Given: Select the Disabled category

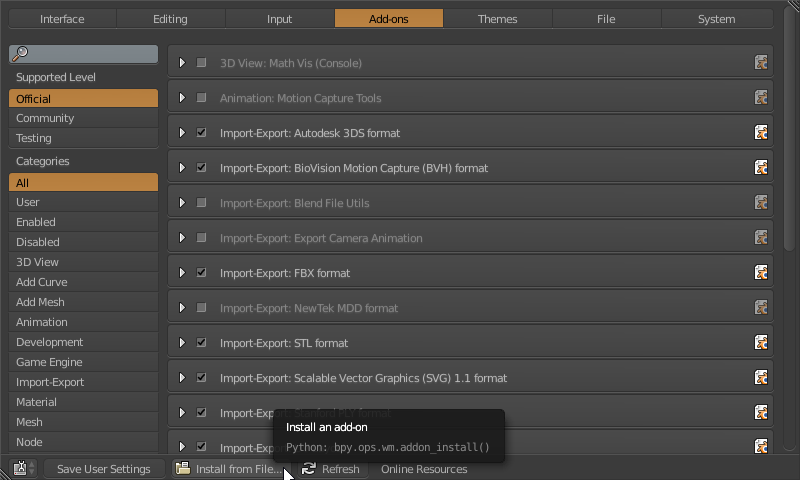Looking at the screenshot, I should 83,242.
